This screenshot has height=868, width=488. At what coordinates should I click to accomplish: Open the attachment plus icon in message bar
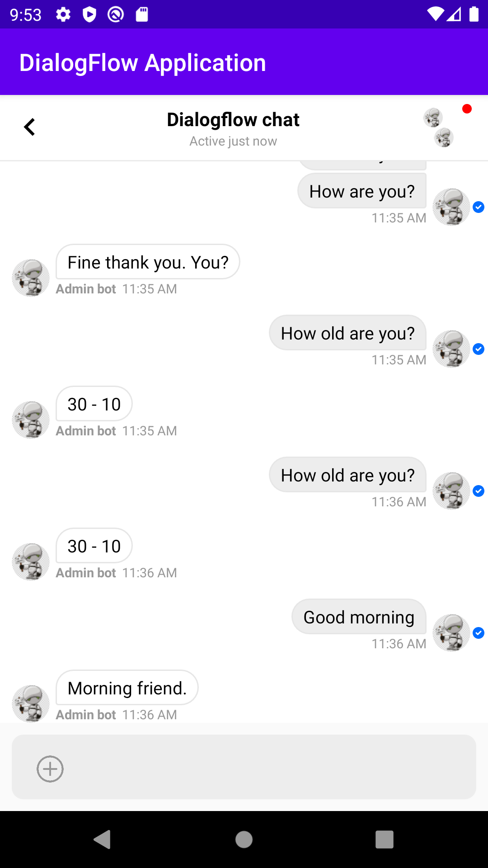[x=50, y=769]
